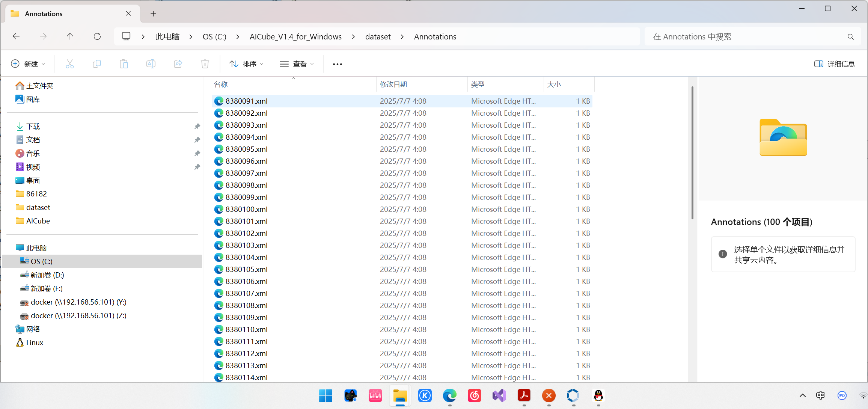Navigate to AICube_V1.4_for_Windows breadcrumb
Viewport: 868px width, 409px height.
pos(295,37)
